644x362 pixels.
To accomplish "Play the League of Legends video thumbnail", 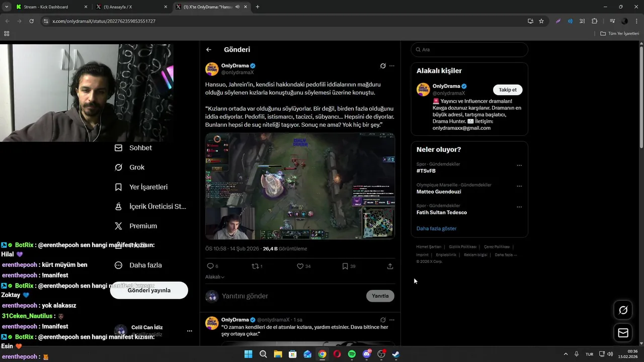I will [x=300, y=186].
